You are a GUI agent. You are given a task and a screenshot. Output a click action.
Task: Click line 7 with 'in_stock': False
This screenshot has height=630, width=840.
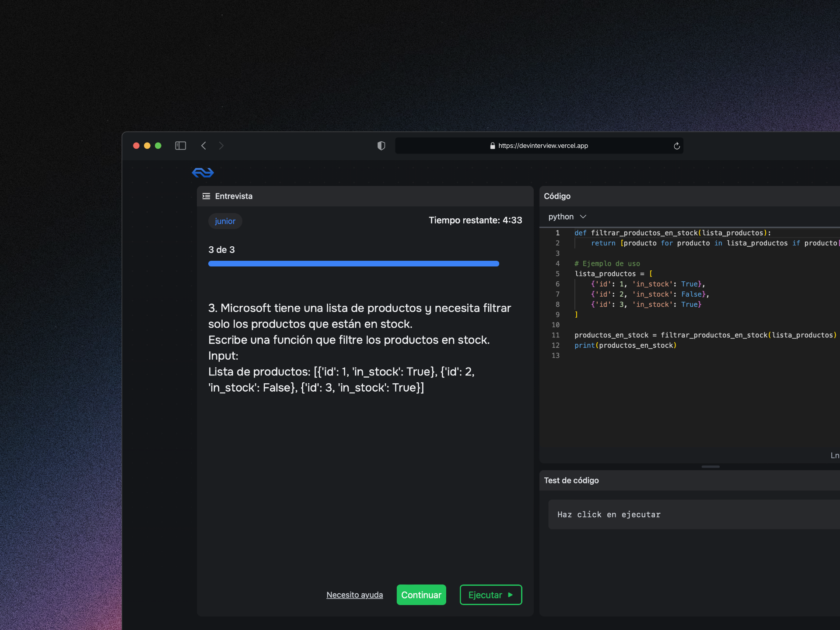tap(650, 294)
